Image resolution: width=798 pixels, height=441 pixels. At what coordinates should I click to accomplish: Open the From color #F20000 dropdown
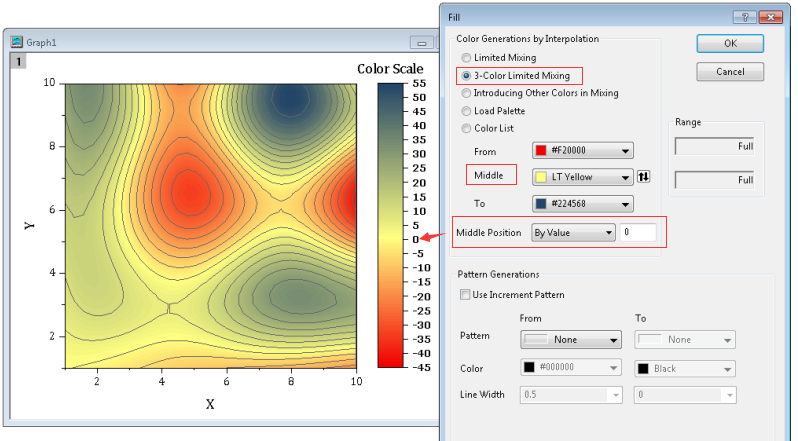584,151
